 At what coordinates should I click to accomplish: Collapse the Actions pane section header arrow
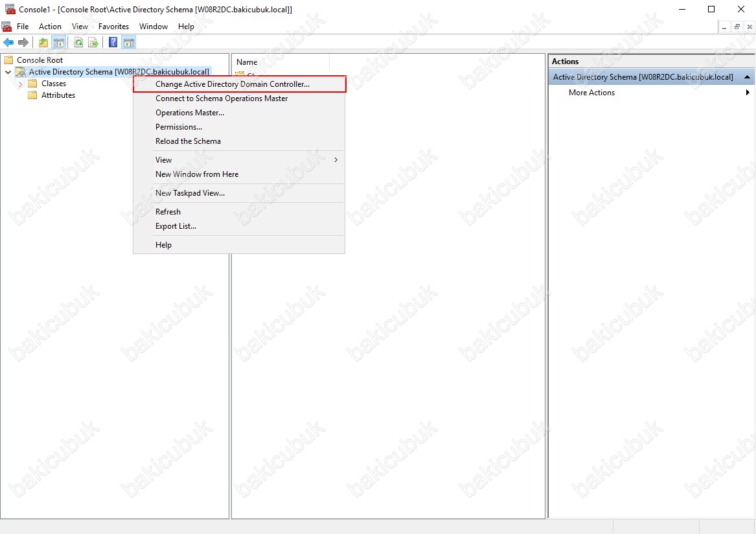click(x=747, y=77)
